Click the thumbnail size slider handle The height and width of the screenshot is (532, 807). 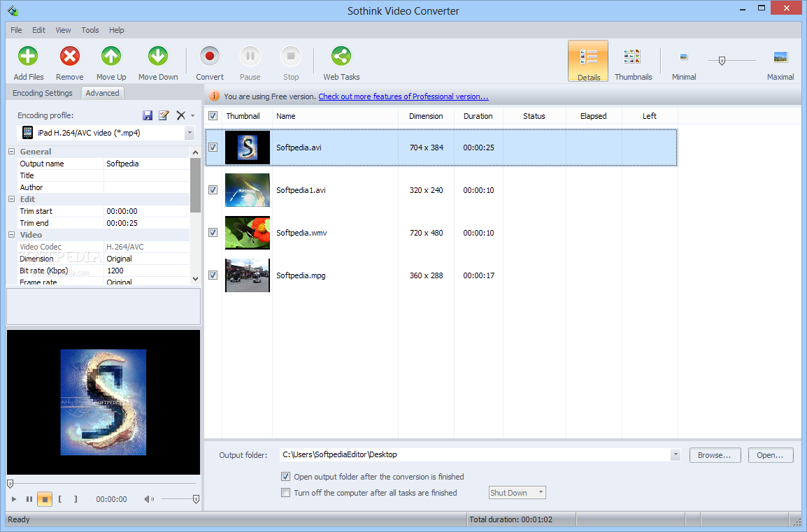click(x=722, y=61)
